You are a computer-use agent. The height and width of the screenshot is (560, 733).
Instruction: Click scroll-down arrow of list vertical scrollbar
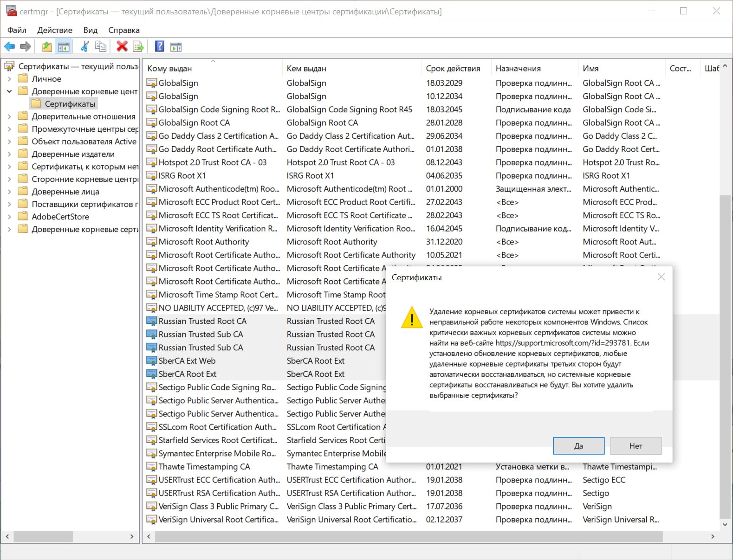point(725,524)
